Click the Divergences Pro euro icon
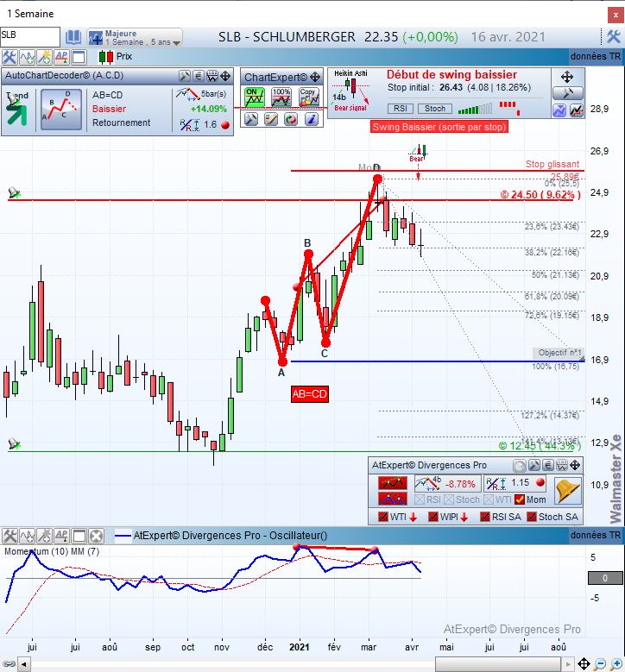 (547, 466)
